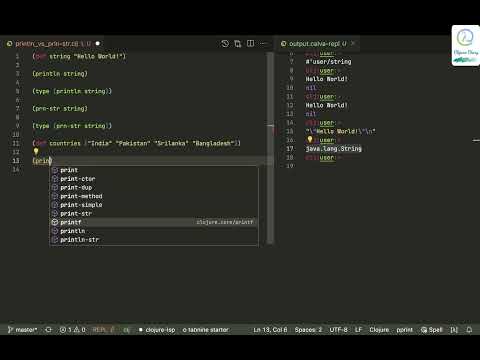The image size is (480, 360).
Task: Click the clojure-lsp status item
Action: click(x=157, y=330)
